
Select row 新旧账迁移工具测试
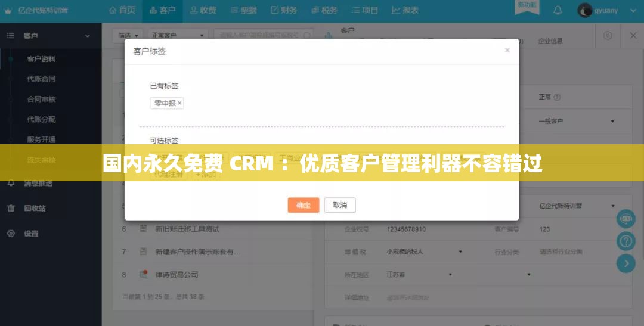pos(187,229)
